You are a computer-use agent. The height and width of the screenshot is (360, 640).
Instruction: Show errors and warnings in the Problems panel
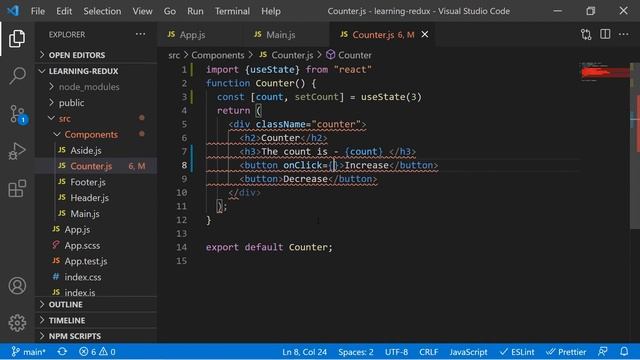(97, 351)
